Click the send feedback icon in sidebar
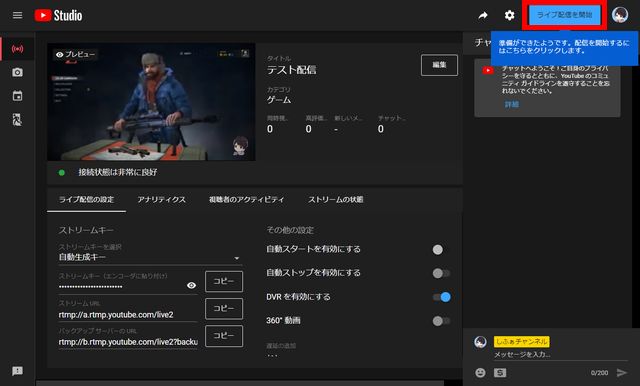 tap(17, 370)
